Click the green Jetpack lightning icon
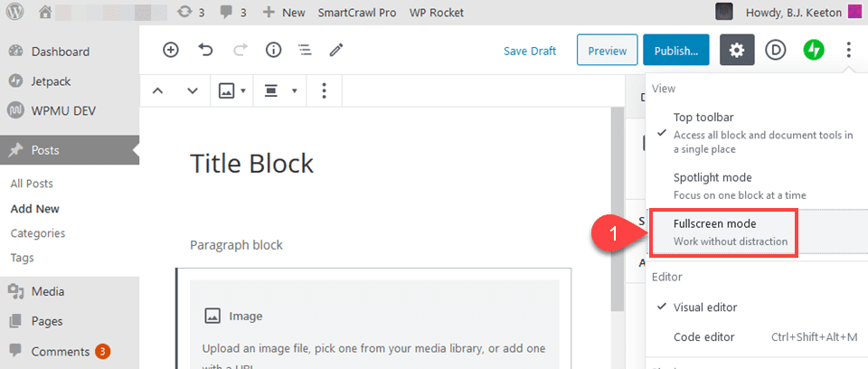 813,50
